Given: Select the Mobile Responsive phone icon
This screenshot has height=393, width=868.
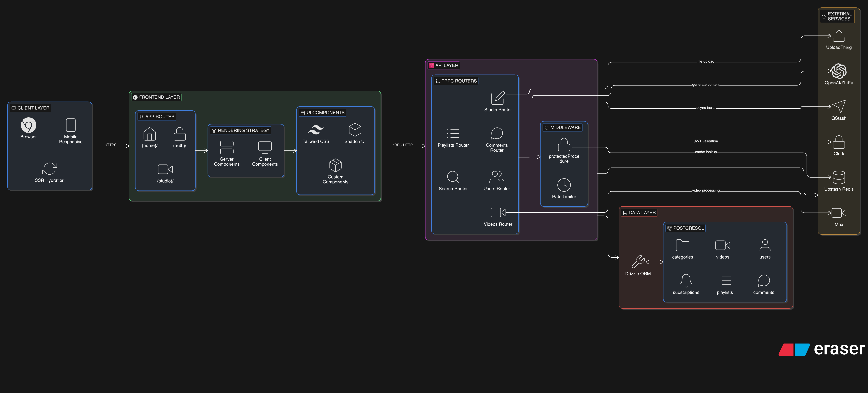Looking at the screenshot, I should click(71, 125).
